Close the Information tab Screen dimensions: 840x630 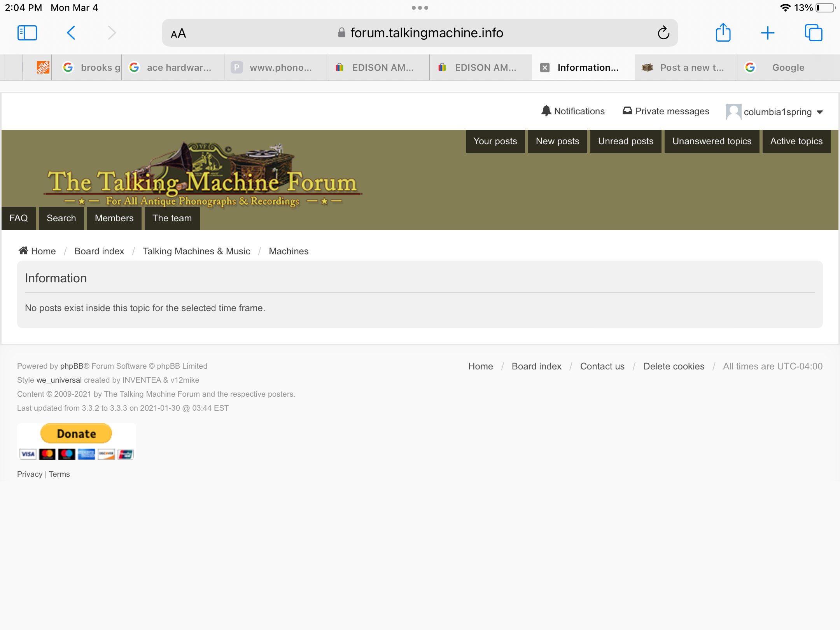tap(545, 68)
